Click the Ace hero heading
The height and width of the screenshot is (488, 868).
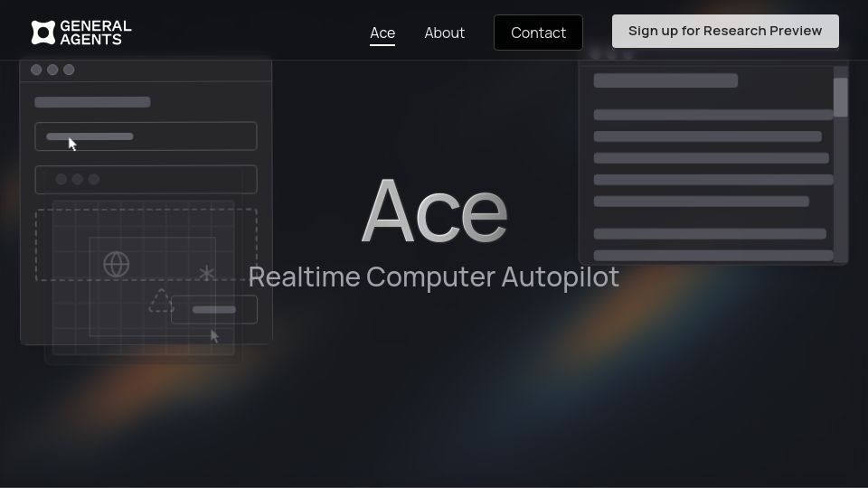pyautogui.click(x=435, y=211)
